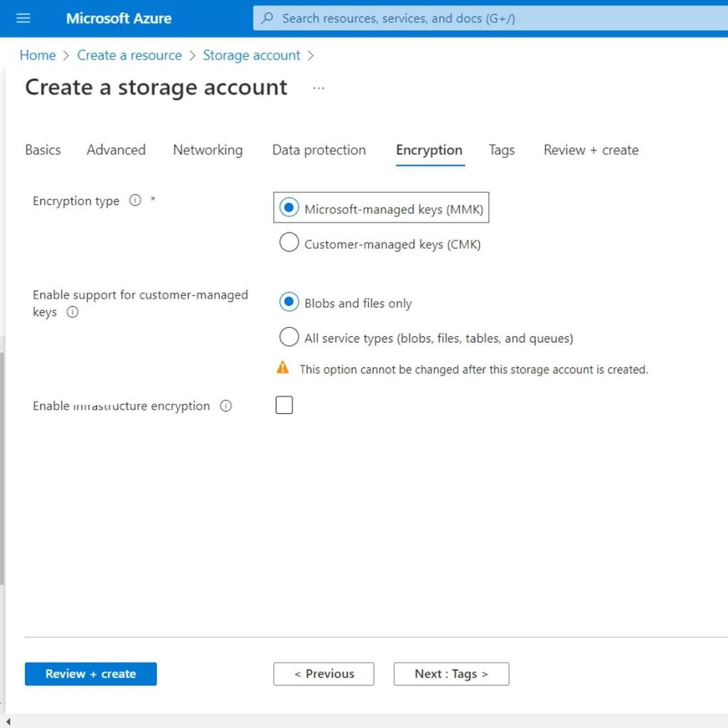
Task: Jump to Review + create tab
Action: tap(591, 150)
